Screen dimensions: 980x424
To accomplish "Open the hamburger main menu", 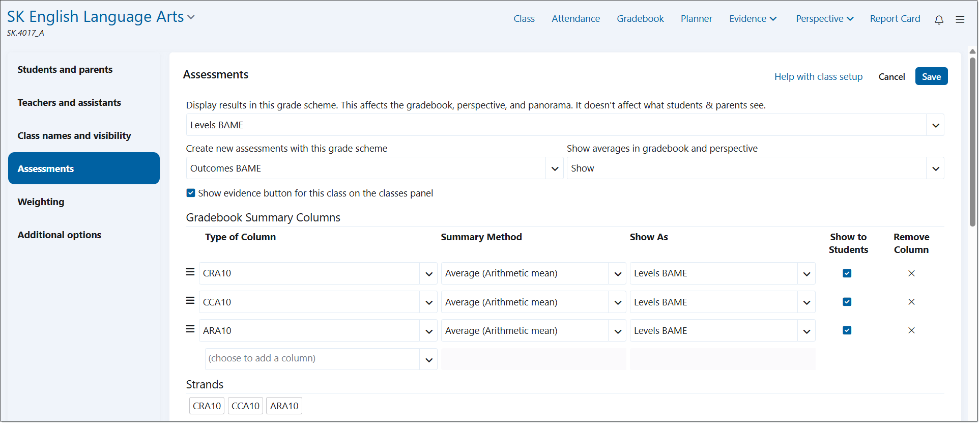I will click(x=960, y=19).
